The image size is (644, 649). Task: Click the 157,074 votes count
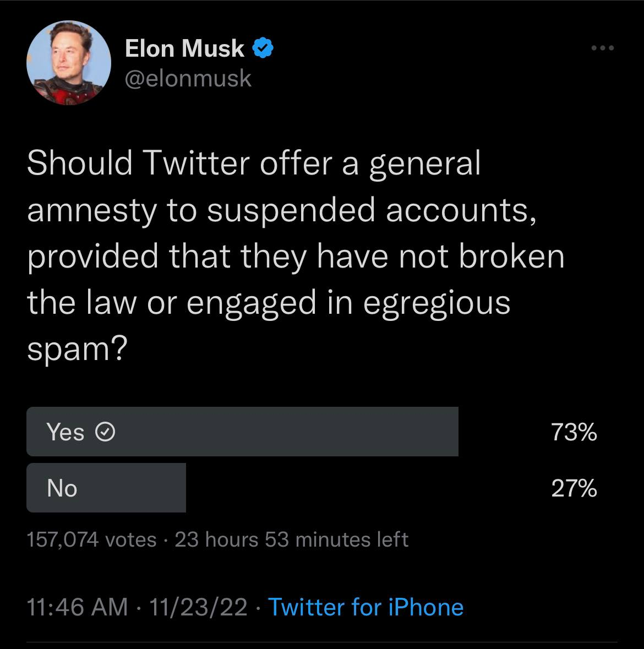[91, 539]
